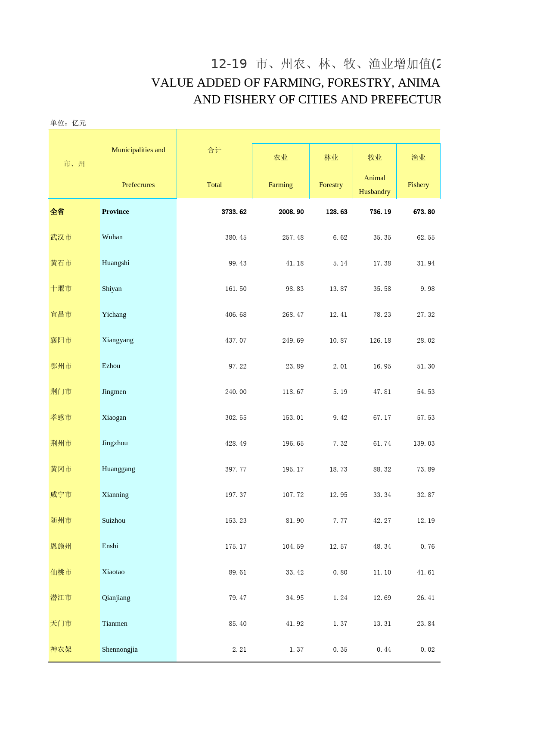Image resolution: width=534 pixels, height=756 pixels.
Task: Click Tianmen fishery value 23.84
Action: click(426, 624)
